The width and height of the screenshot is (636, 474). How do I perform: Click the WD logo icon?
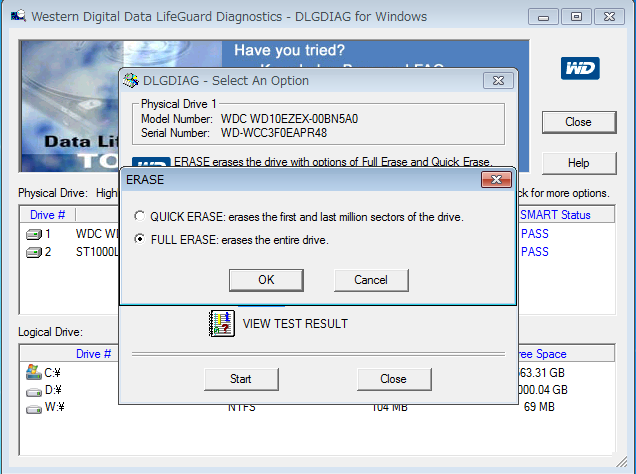coord(580,68)
